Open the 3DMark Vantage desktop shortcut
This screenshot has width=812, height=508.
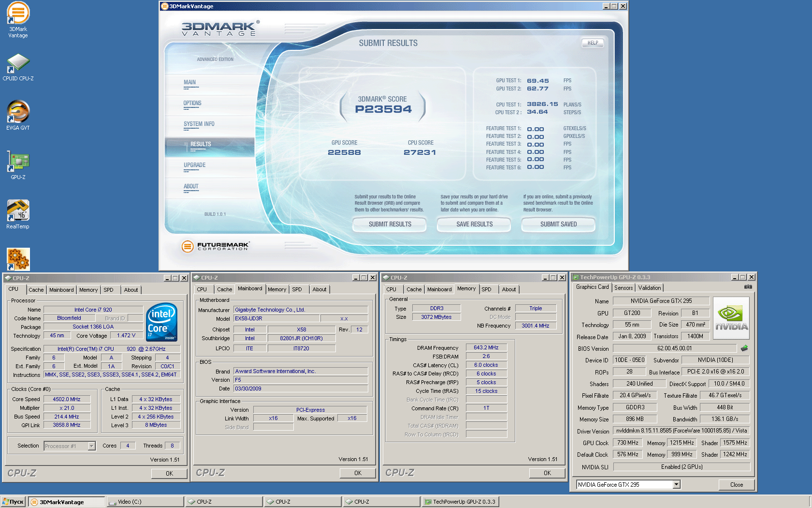pos(18,18)
